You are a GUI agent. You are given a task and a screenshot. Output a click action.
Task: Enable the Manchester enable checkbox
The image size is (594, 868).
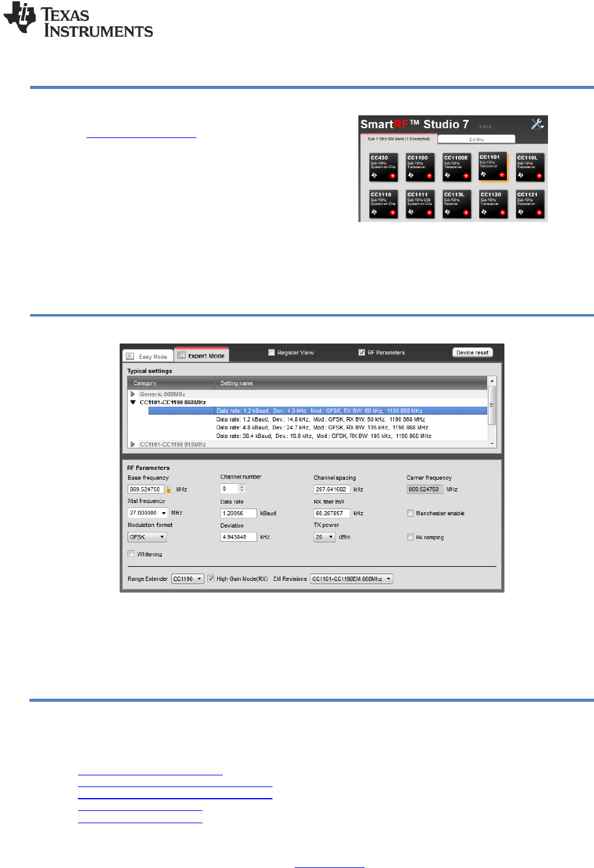[x=410, y=513]
